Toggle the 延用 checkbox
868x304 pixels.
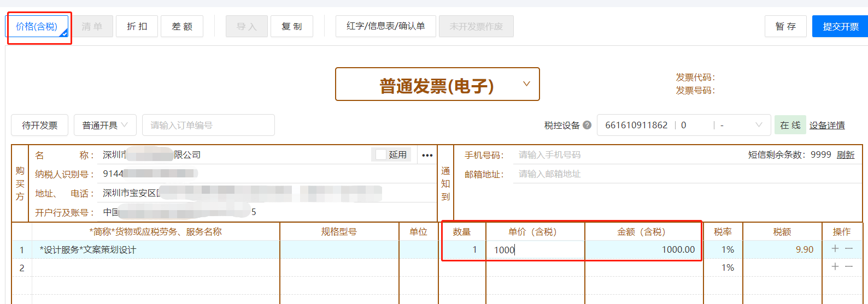tap(381, 154)
